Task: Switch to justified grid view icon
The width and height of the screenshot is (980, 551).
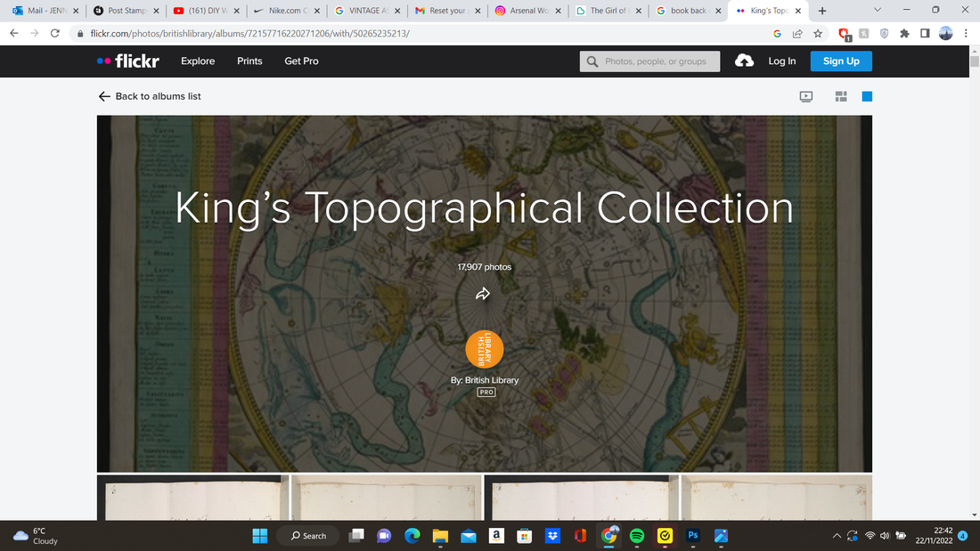Action: click(841, 96)
